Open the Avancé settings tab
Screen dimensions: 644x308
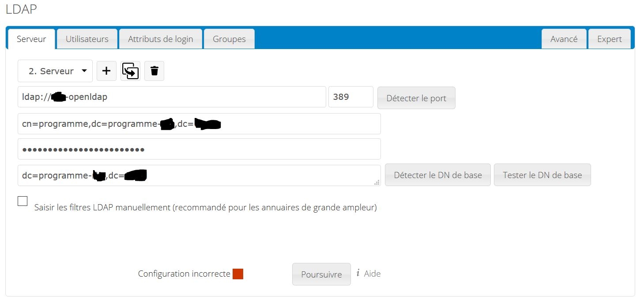coord(564,39)
